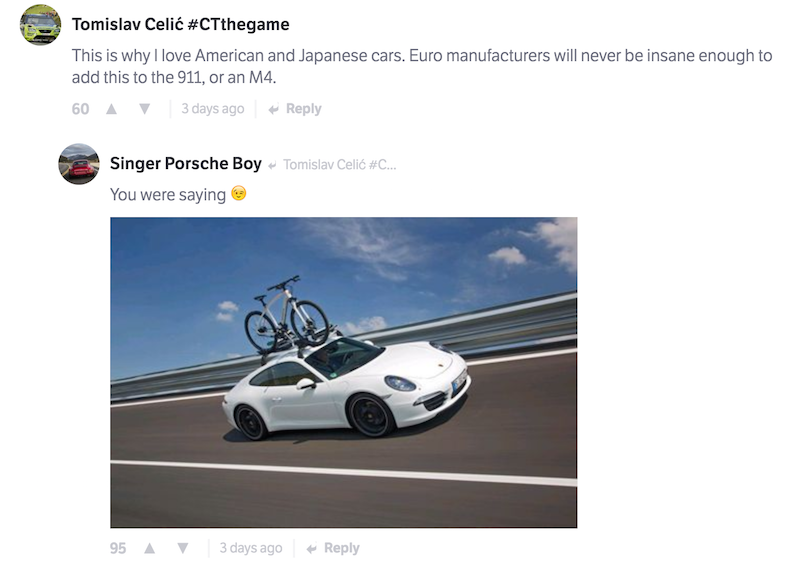
Task: Open the white Porsche 911 bike-rack image
Action: tap(343, 372)
